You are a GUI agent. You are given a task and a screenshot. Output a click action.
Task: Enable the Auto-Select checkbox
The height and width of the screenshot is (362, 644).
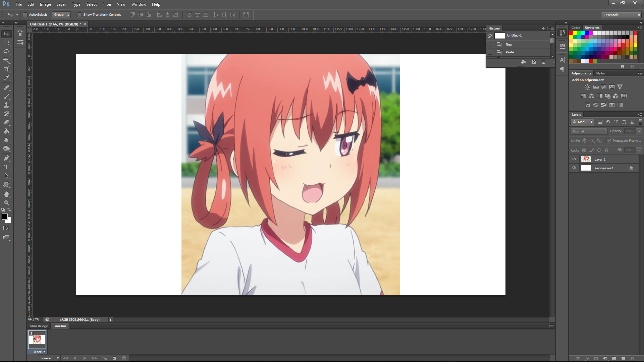(x=25, y=15)
